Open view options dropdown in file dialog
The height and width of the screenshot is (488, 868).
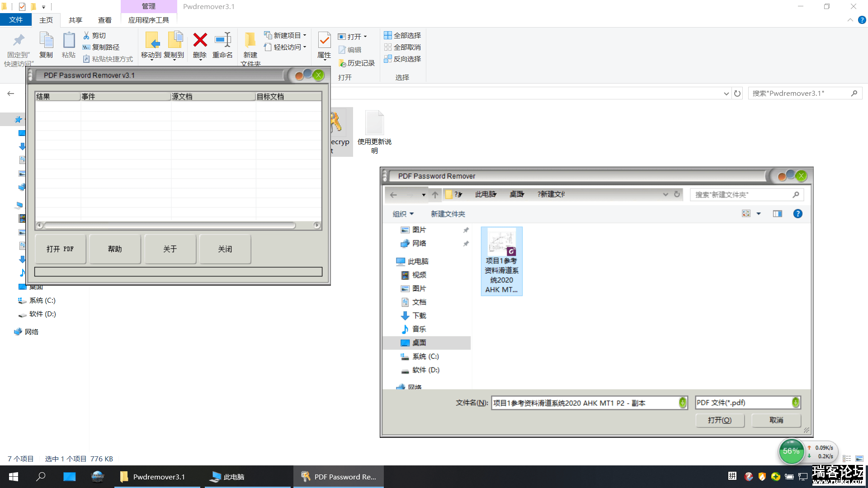point(759,214)
